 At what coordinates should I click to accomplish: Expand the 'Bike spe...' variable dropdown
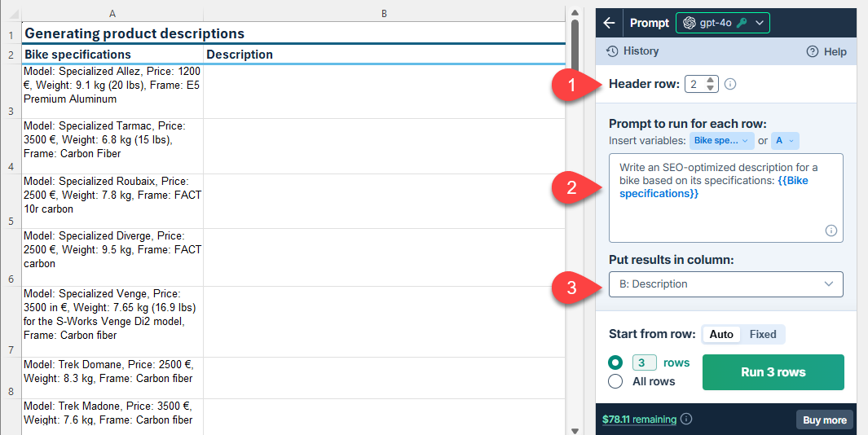721,141
